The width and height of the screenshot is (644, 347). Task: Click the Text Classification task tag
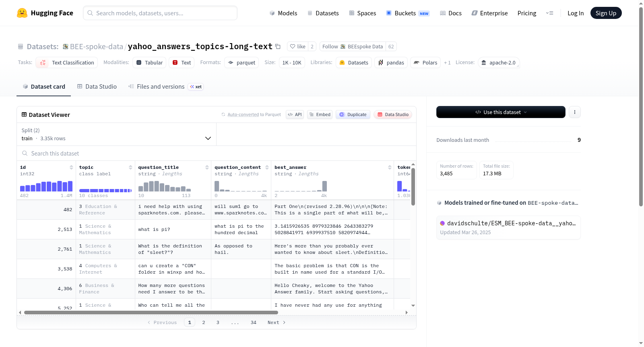click(67, 62)
